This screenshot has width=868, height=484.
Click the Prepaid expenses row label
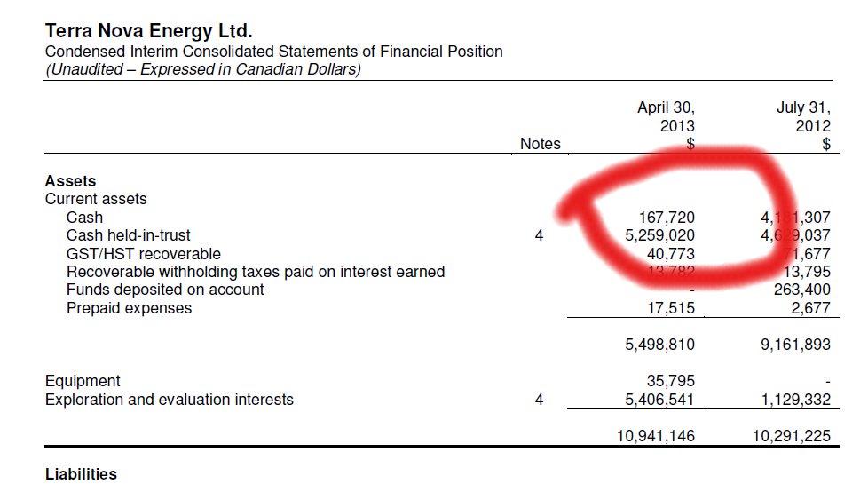(129, 308)
